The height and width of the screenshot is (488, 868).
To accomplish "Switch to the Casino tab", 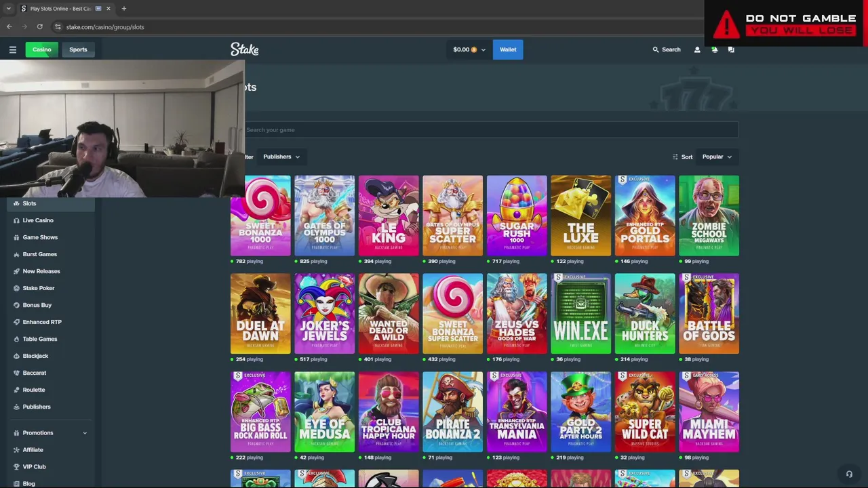I will pos(41,49).
